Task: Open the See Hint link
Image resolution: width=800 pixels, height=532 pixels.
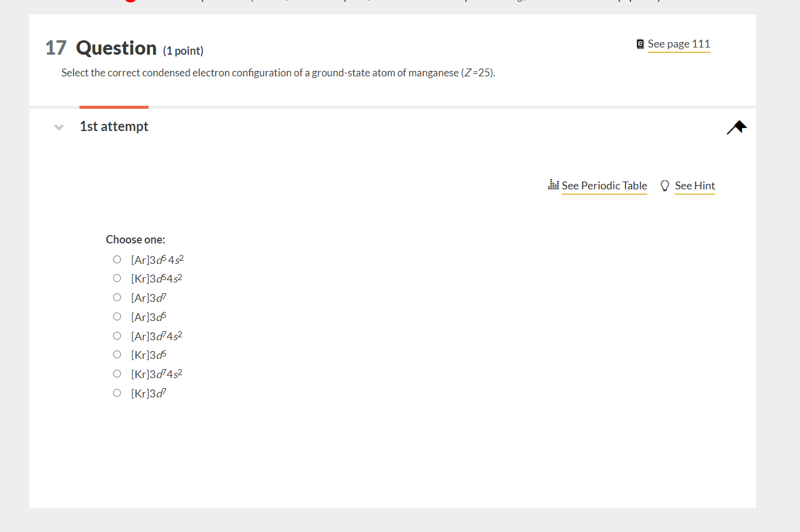Action: click(x=694, y=186)
